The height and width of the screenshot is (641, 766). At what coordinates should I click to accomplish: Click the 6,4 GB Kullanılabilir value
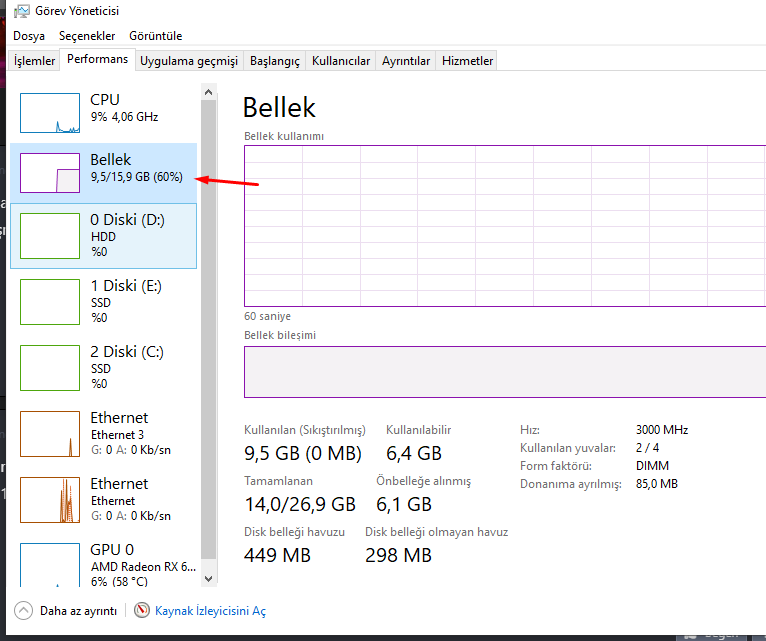[x=414, y=453]
